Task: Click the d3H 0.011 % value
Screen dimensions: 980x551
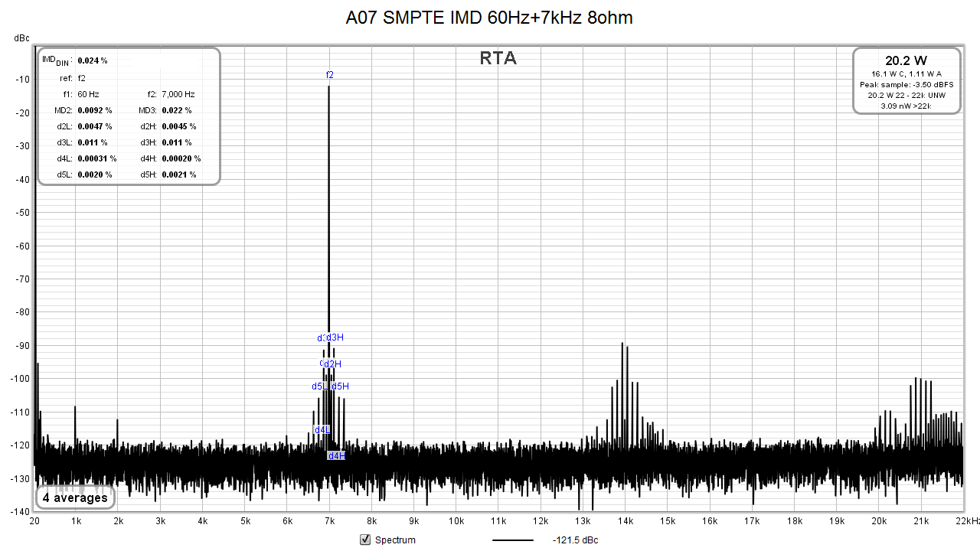Action: [177, 142]
